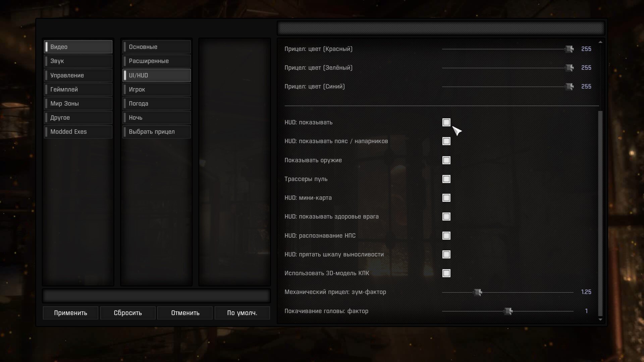This screenshot has width=644, height=362.
Task: Click the scrollbar down arrow in settings list
Action: pyautogui.click(x=600, y=320)
